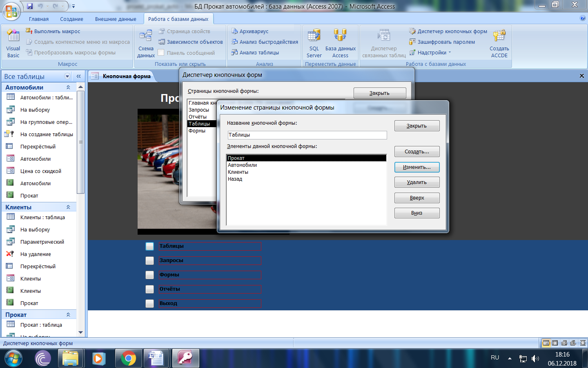
Task: Click the RU language indicator
Action: coord(495,357)
